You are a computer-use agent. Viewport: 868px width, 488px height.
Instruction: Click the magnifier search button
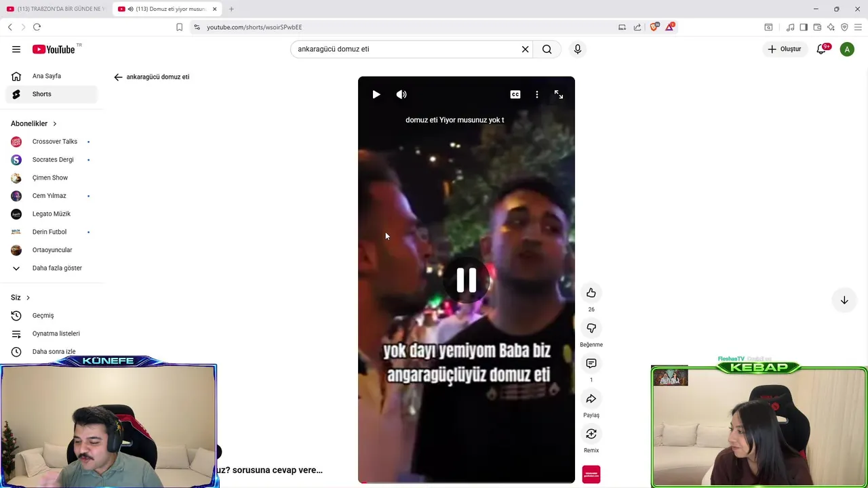[547, 49]
